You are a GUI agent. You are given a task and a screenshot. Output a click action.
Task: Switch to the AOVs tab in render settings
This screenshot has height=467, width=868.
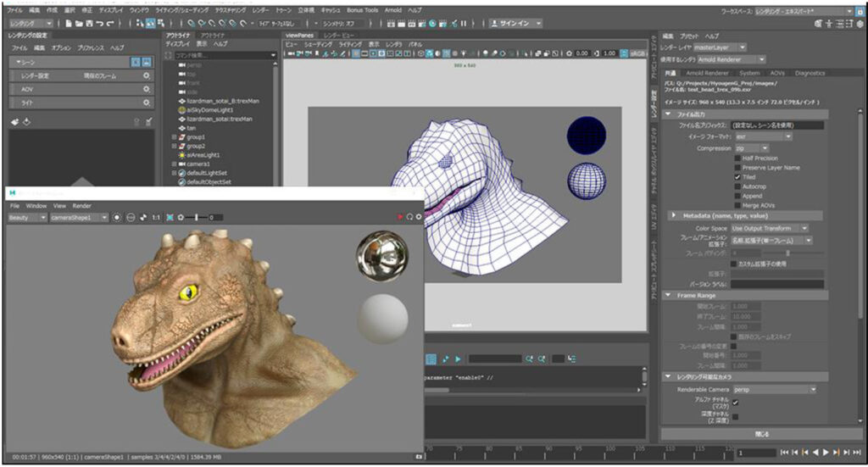(x=777, y=73)
